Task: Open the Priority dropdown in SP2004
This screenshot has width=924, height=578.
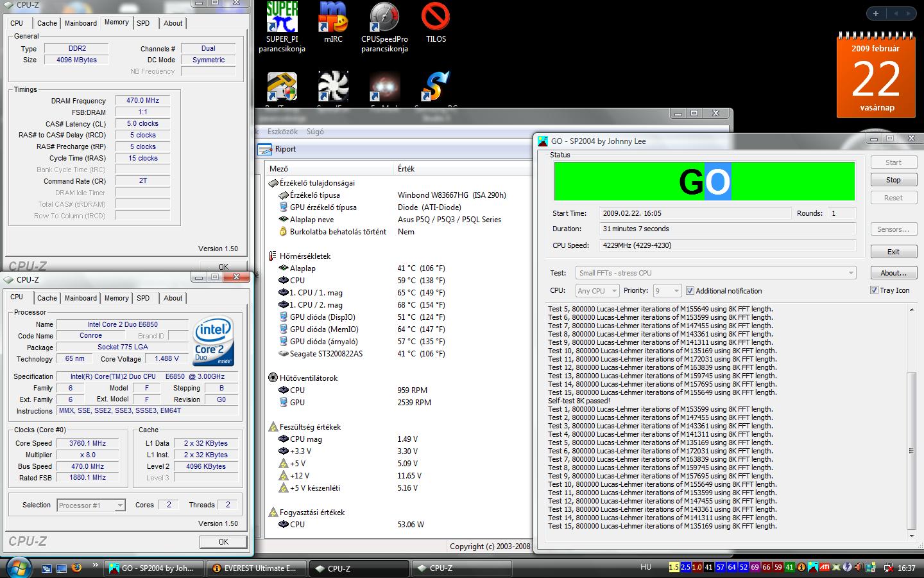Action: tap(667, 291)
